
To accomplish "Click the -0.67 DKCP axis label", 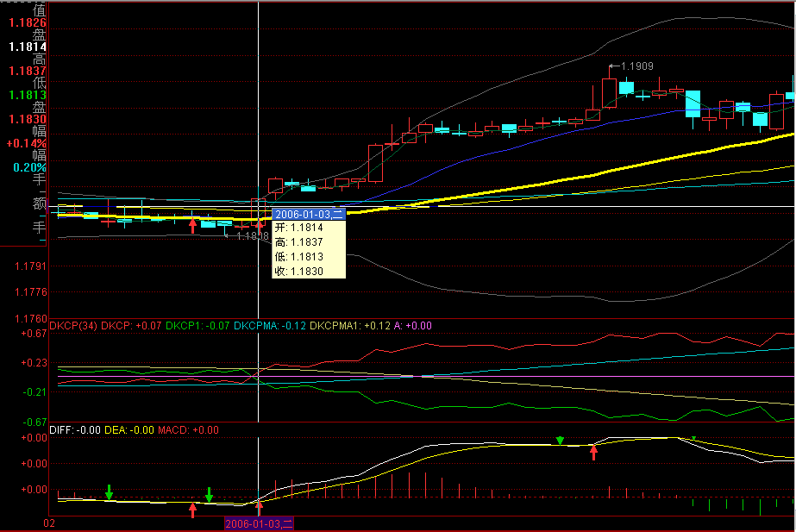I will point(34,422).
